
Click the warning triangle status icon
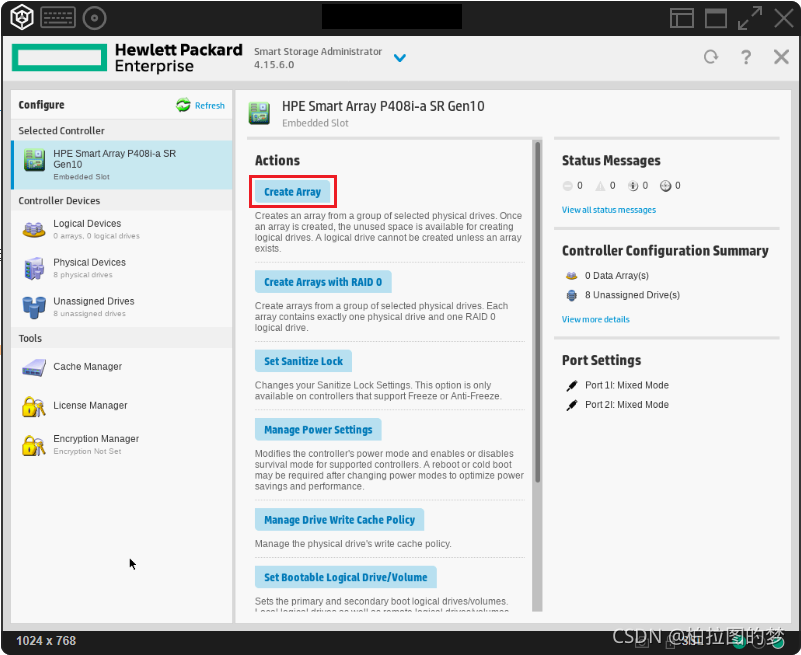[600, 186]
